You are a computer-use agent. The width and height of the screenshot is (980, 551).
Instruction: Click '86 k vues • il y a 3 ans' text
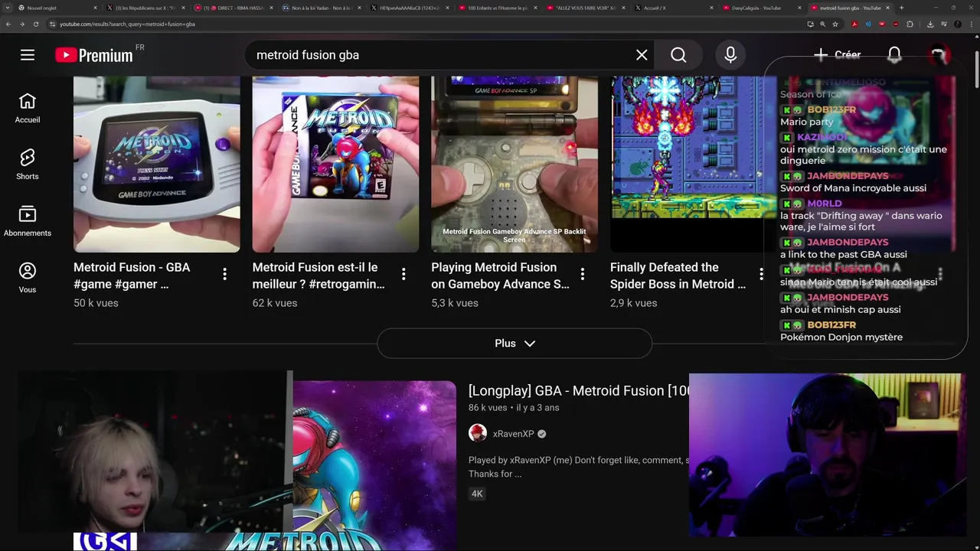(x=514, y=408)
